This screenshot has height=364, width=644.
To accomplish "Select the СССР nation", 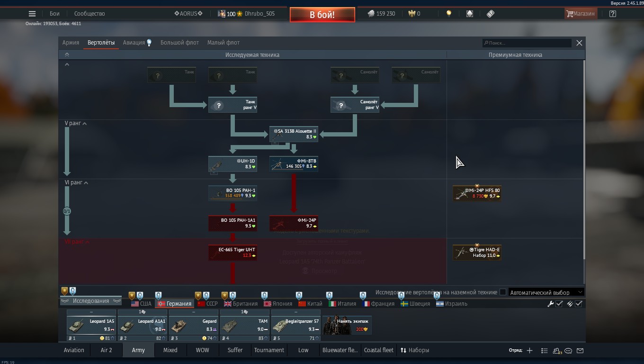I will click(x=207, y=304).
